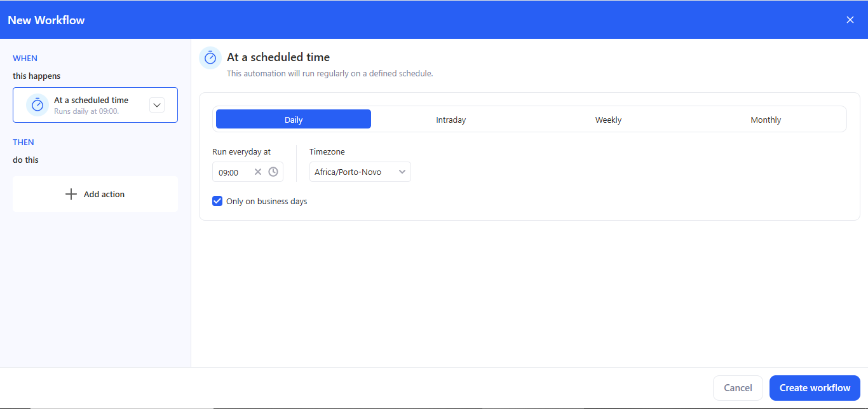The height and width of the screenshot is (409, 868).
Task: Clear the time using the X icon
Action: 258,171
